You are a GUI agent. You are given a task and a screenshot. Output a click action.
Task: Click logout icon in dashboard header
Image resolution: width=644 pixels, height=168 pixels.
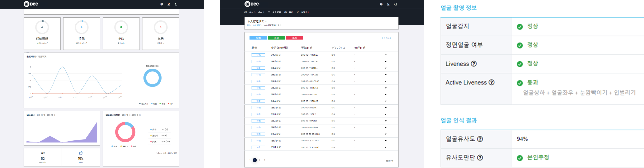(x=176, y=4)
